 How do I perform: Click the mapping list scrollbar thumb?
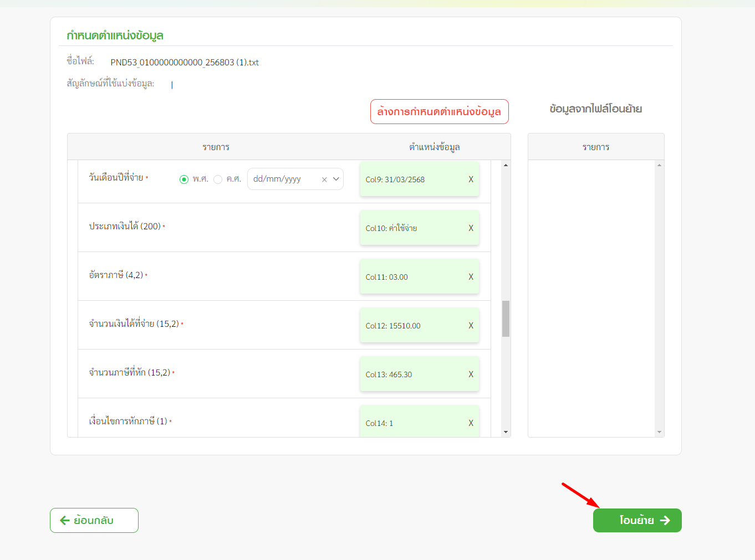coord(506,318)
